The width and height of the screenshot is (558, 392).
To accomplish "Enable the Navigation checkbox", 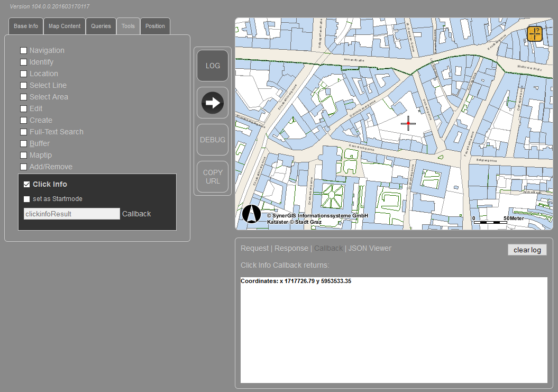I will click(23, 50).
